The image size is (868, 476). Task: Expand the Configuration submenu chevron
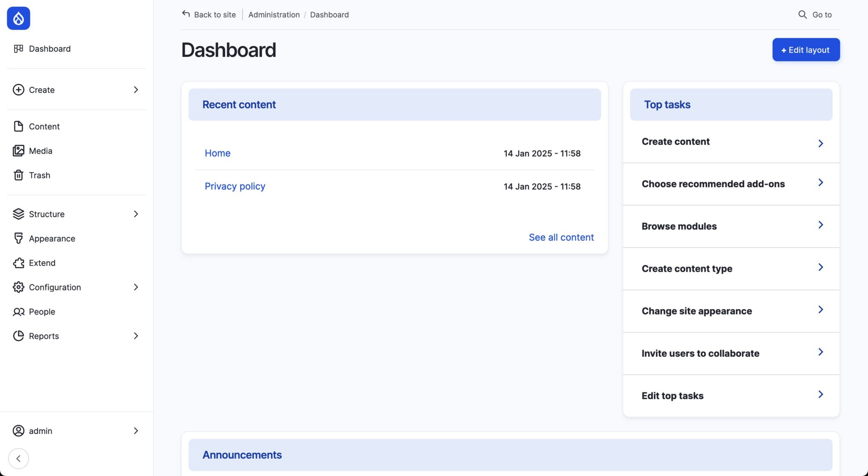[136, 287]
